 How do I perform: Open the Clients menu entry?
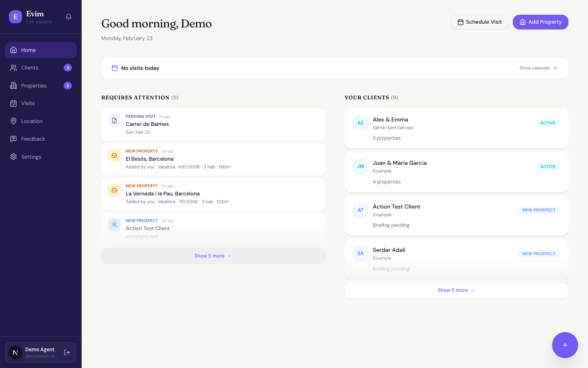29,67
